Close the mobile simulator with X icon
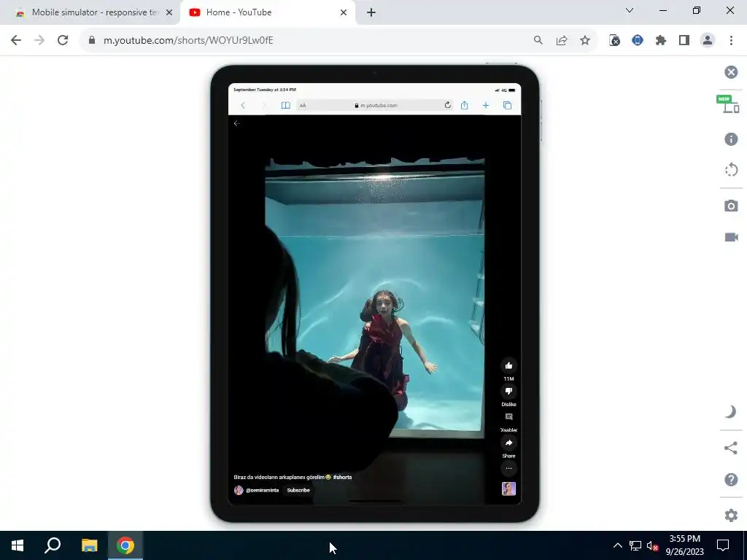This screenshot has width=747, height=560. pyautogui.click(x=731, y=72)
